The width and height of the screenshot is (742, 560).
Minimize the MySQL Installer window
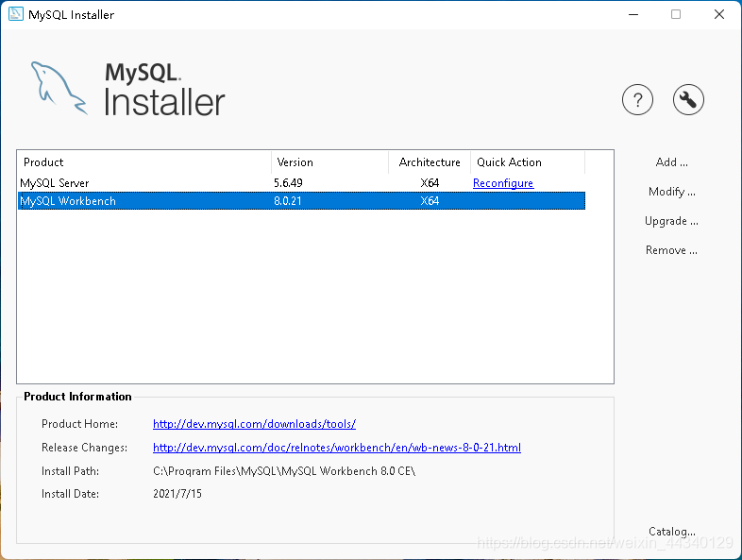633,14
